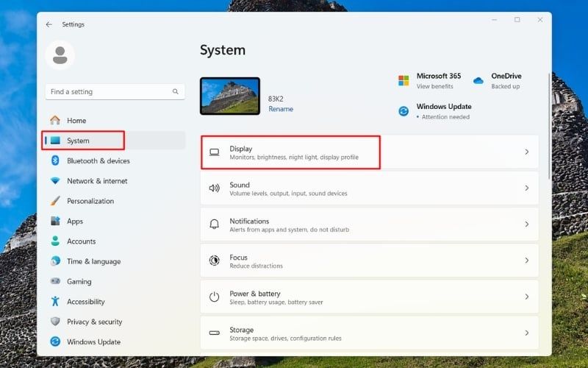This screenshot has height=368, width=588.
Task: Switch to Time & language section
Action: (93, 261)
